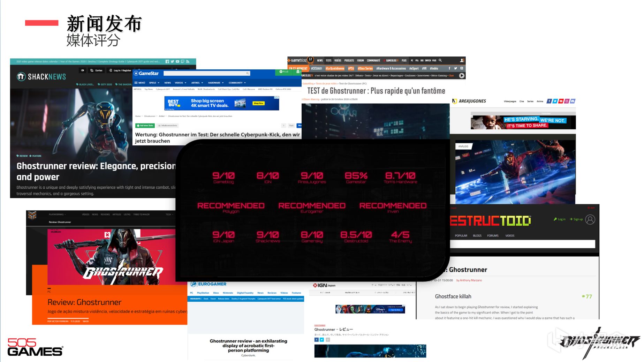The height and width of the screenshot is (362, 644).
Task: Click the Areajugones YouTube icon
Action: pos(561,101)
